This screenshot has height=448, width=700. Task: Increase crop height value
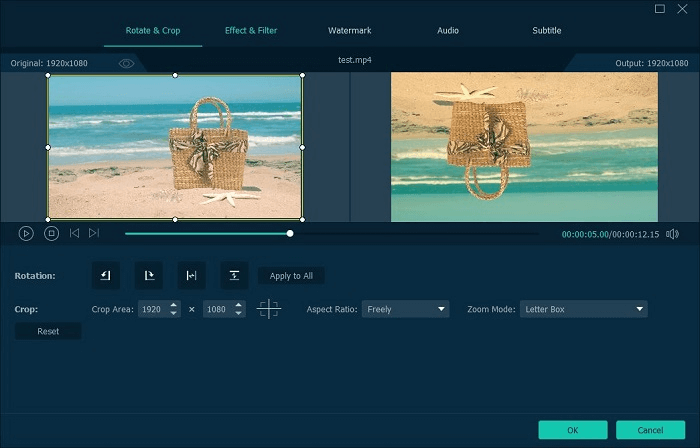point(238,305)
